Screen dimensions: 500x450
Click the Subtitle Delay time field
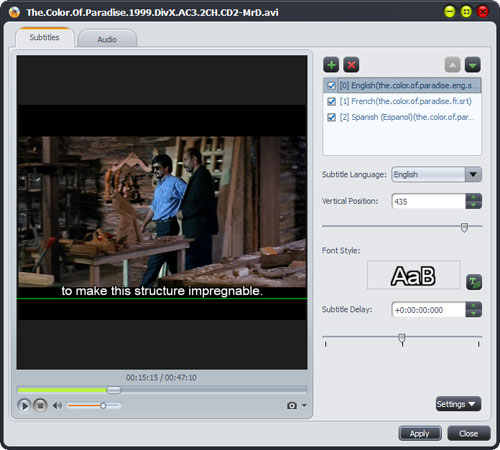coord(429,310)
